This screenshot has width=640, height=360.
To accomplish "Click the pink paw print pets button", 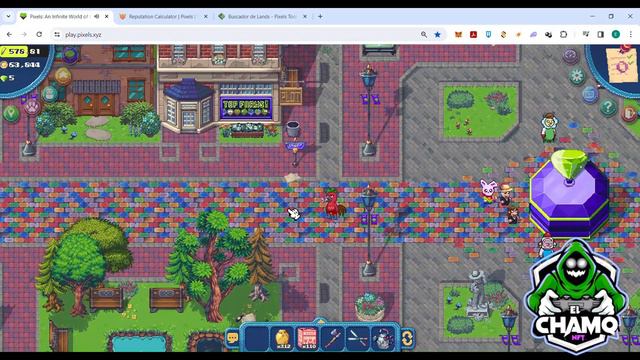I will tap(32, 108).
